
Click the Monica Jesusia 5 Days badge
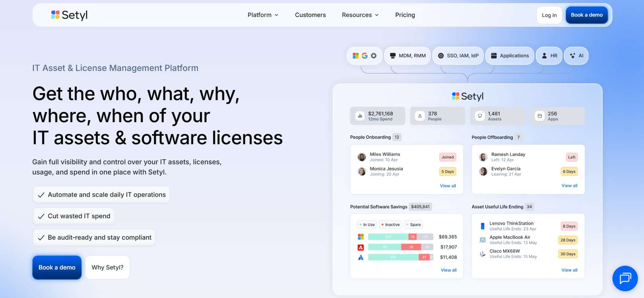coord(448,171)
